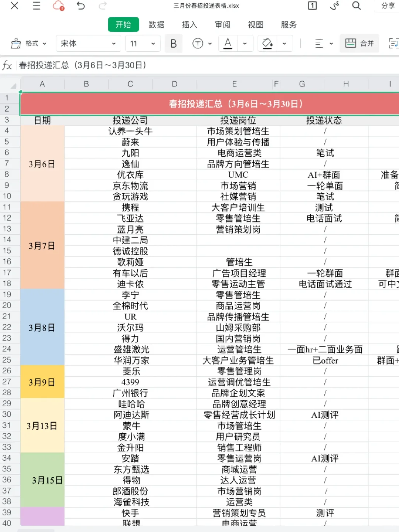This screenshot has height=532, width=399.
Task: Tap the formula bar input field
Action: coord(207,65)
